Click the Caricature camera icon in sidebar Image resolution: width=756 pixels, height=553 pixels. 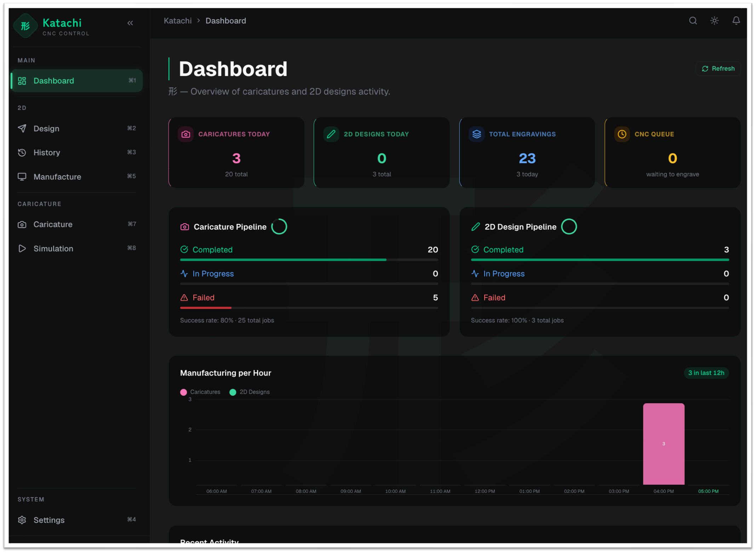pos(22,224)
